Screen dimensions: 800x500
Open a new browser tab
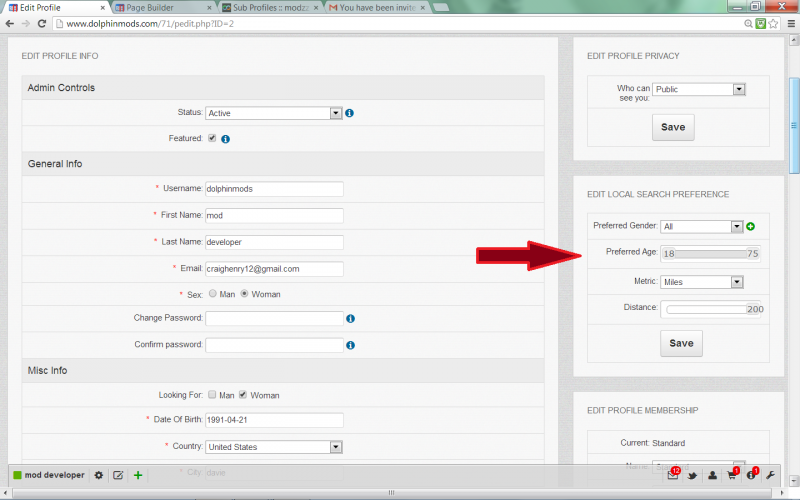coord(441,7)
